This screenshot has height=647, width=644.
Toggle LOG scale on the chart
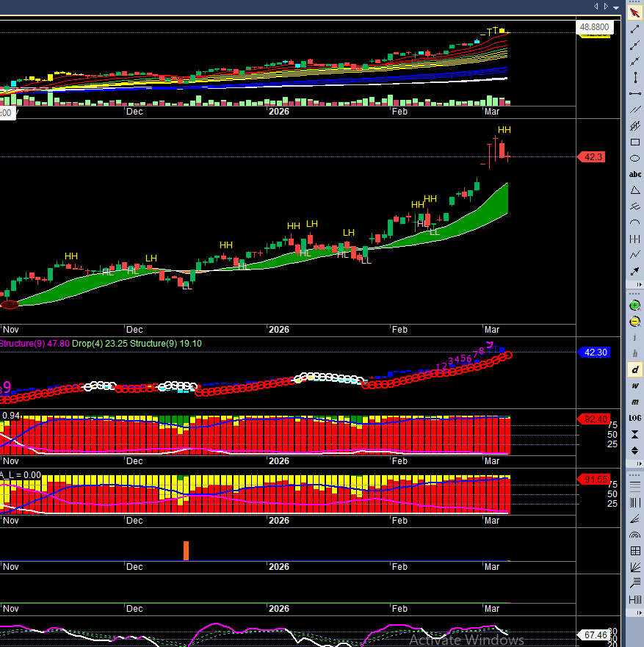[634, 418]
